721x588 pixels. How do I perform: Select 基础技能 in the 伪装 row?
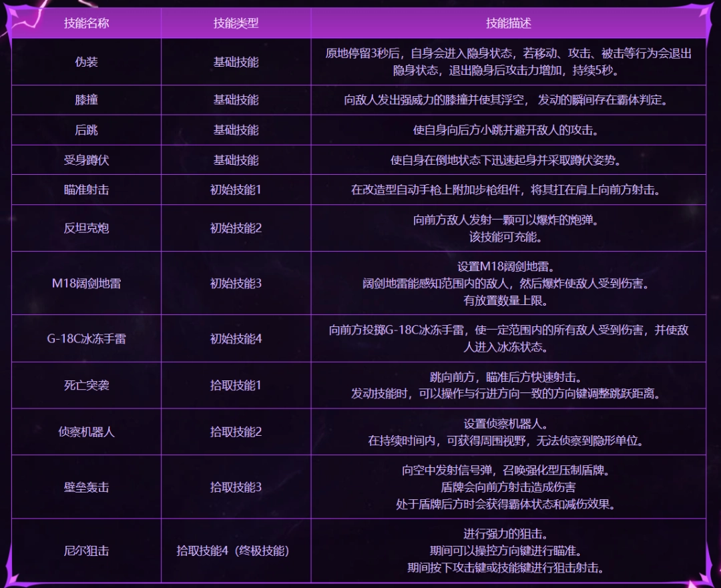coord(236,61)
